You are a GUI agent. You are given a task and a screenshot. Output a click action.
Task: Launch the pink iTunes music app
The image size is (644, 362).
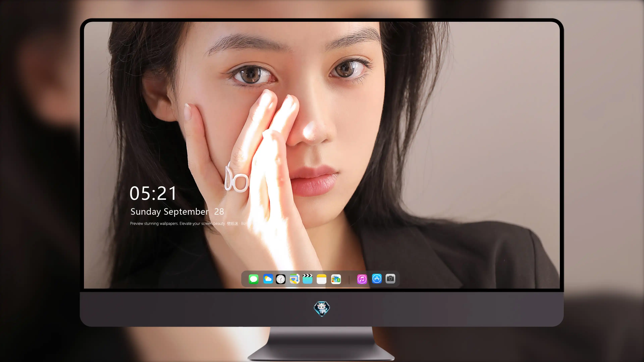coord(362,279)
